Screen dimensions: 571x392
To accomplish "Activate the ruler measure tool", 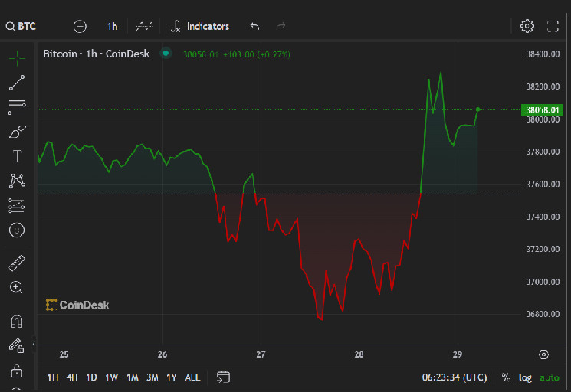I will (x=17, y=263).
